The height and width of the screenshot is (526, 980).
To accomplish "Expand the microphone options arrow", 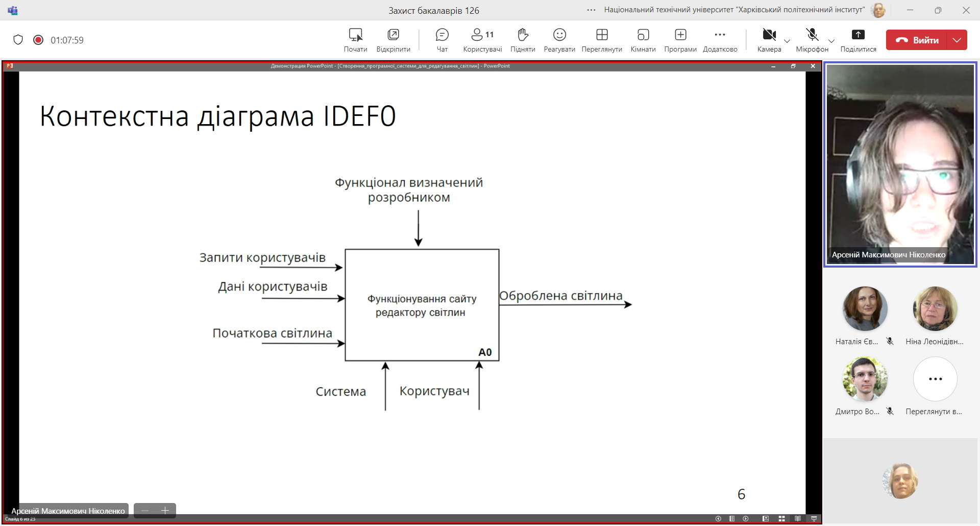I will pos(831,41).
